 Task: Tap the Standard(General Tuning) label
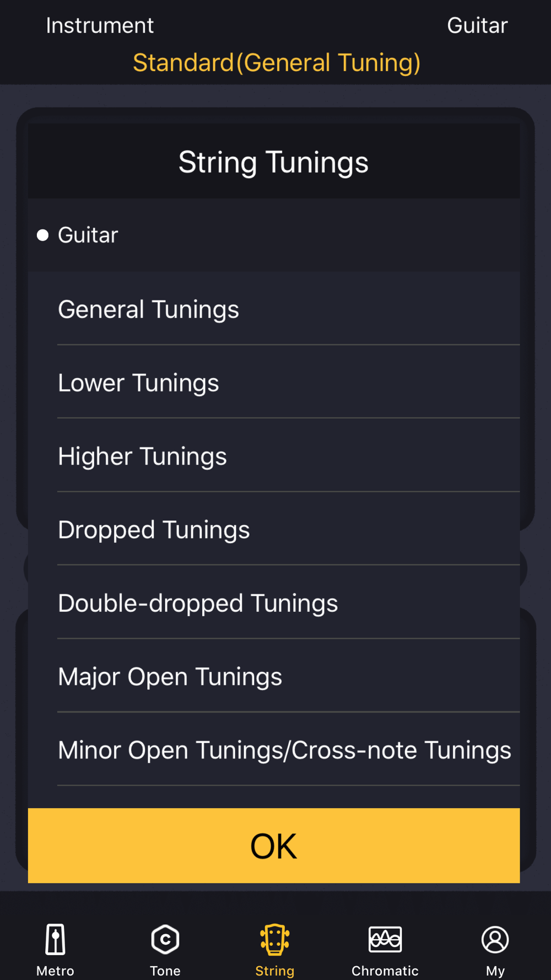point(277,63)
